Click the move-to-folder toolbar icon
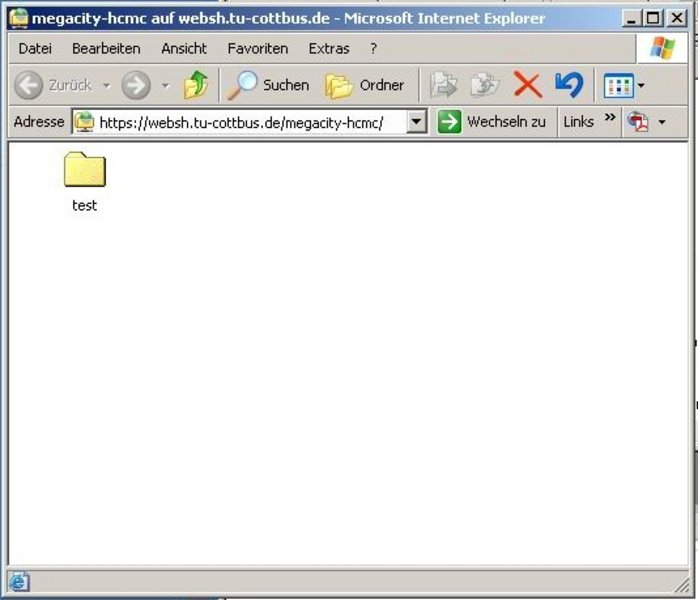 point(443,86)
